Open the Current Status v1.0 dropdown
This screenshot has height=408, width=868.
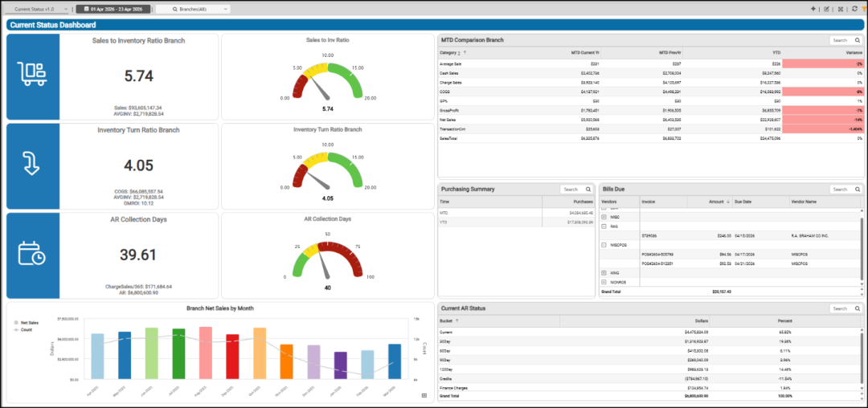tap(38, 10)
